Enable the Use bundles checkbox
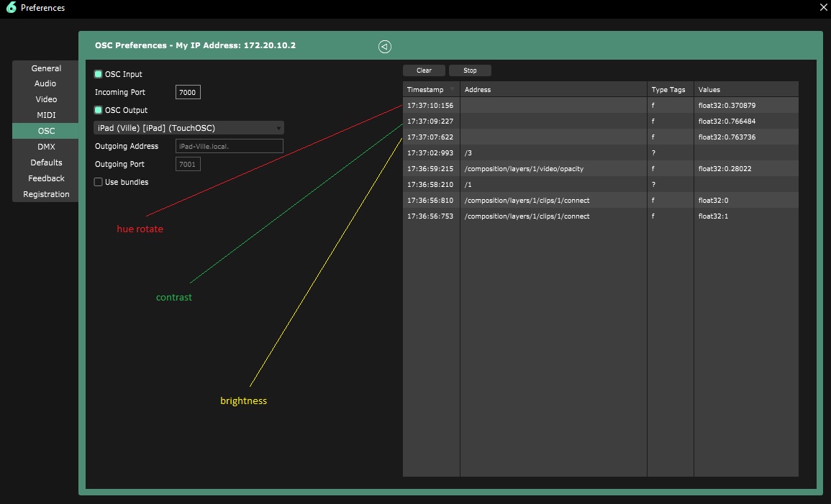The height and width of the screenshot is (504, 831). (x=99, y=182)
